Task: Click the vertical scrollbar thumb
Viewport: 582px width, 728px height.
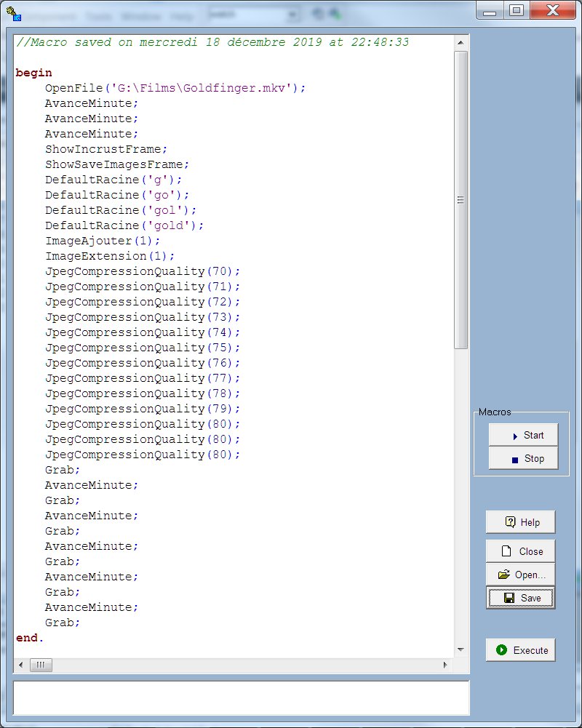Action: click(x=461, y=200)
